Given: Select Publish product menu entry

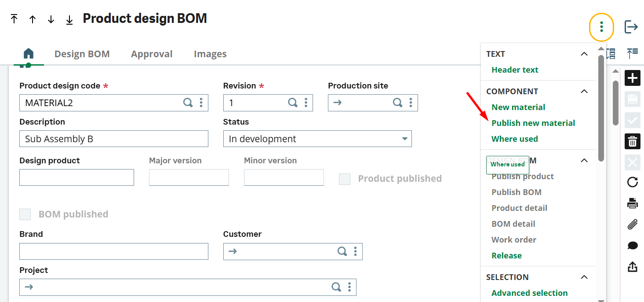Looking at the screenshot, I should (x=523, y=177).
